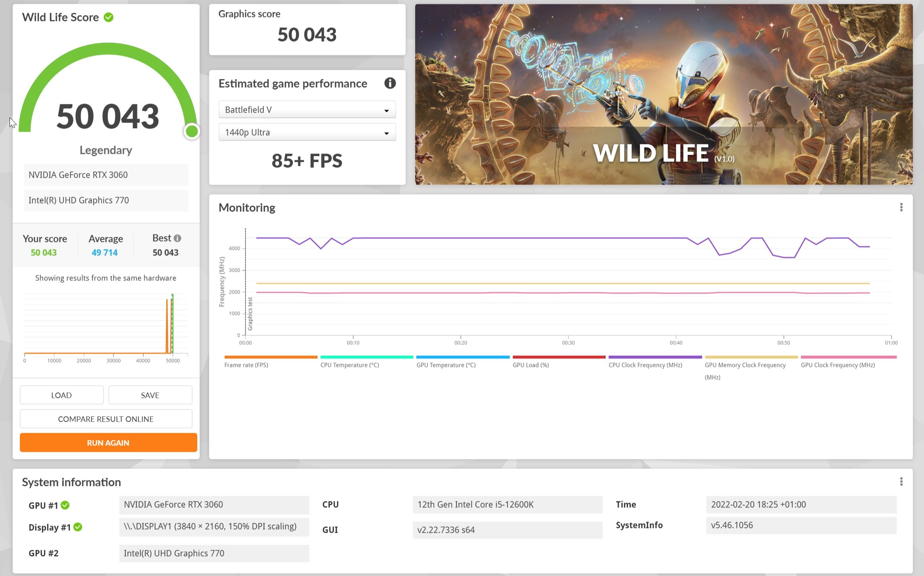The height and width of the screenshot is (576, 924).
Task: Open the Estimated game performance info icon
Action: (390, 83)
